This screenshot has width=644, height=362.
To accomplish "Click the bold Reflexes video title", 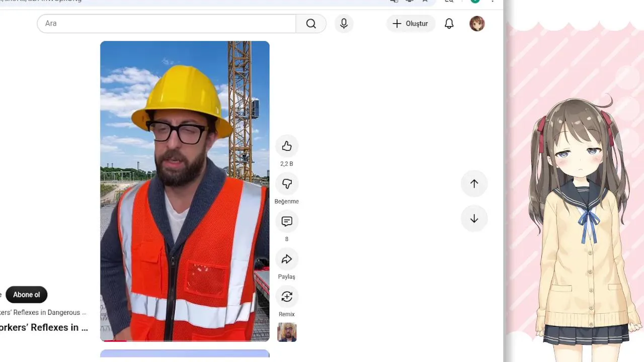I will pos(44,327).
